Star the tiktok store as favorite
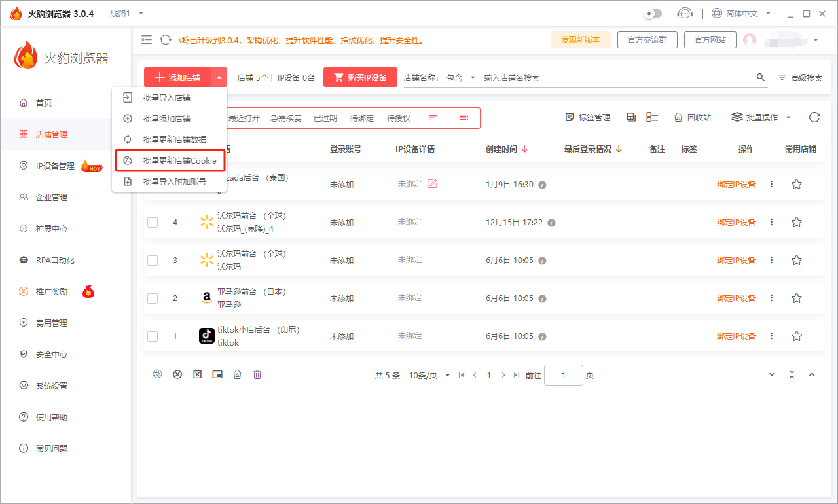 pyautogui.click(x=796, y=336)
